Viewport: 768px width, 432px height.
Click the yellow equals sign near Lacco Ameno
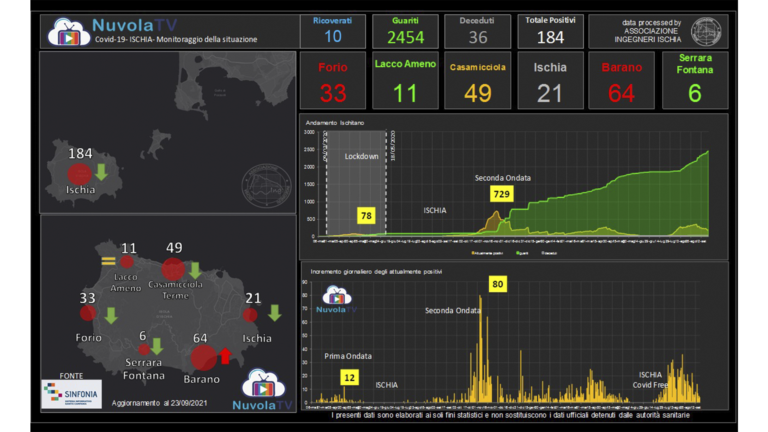click(x=107, y=261)
